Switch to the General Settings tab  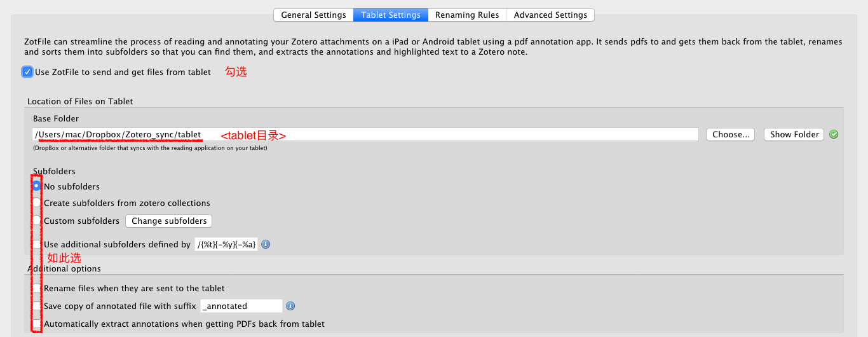pyautogui.click(x=313, y=15)
